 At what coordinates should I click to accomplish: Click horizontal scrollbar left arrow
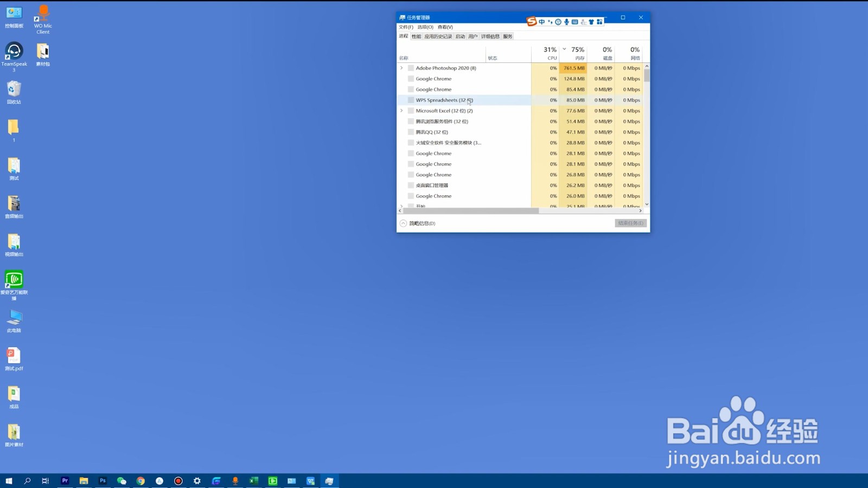400,211
